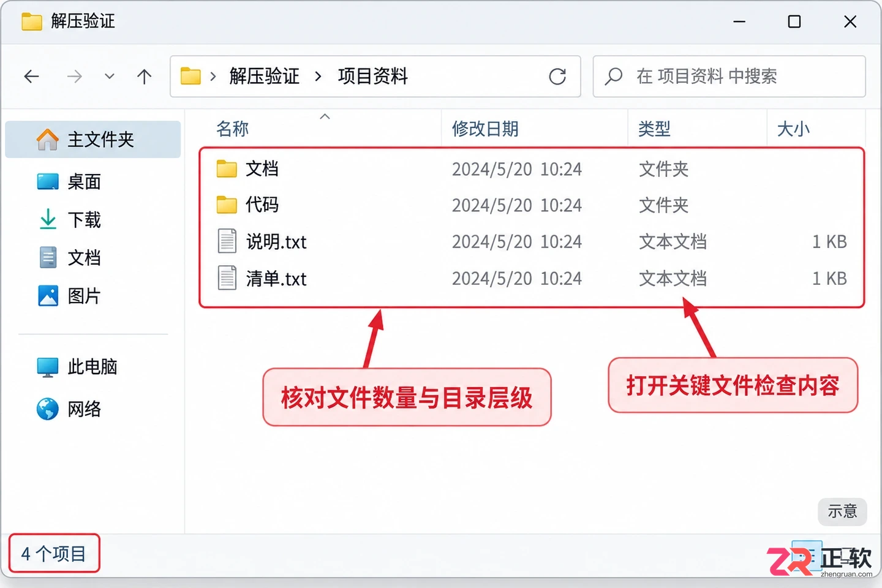Image resolution: width=882 pixels, height=588 pixels.
Task: Go up one folder level
Action: tap(145, 77)
